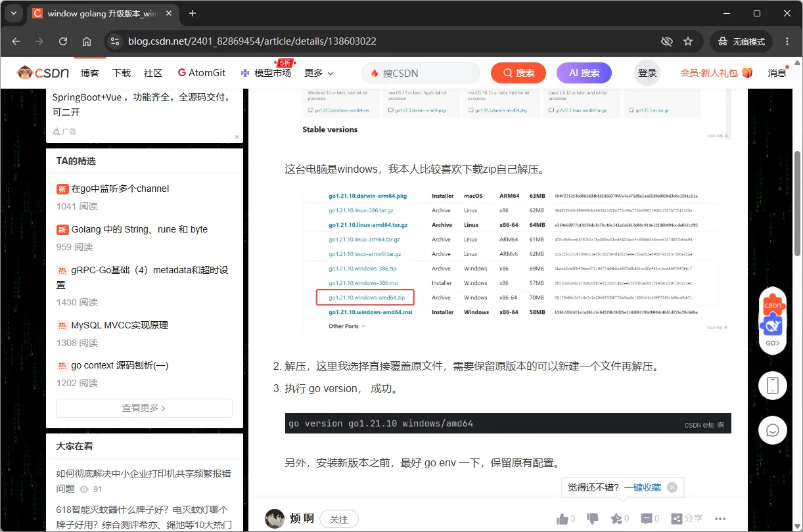Open the 会员·新人礼包 link
Image resolution: width=803 pixels, height=532 pixels.
[716, 73]
